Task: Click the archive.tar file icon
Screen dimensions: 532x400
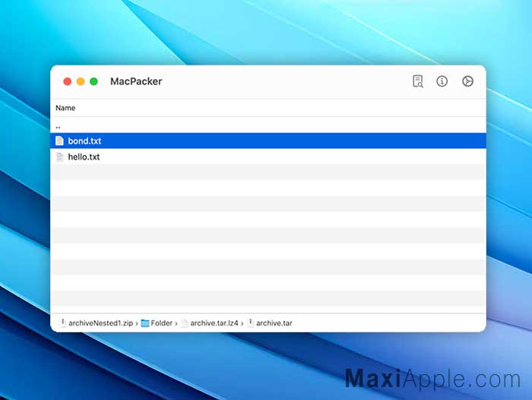Action: 250,323
